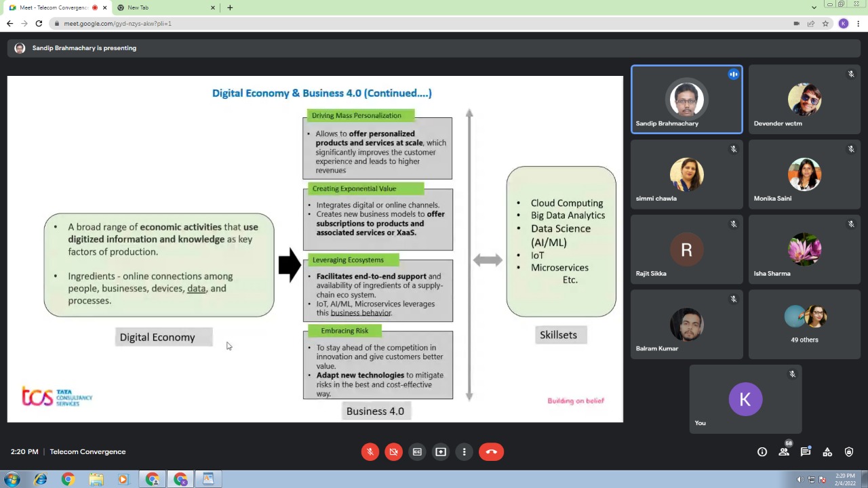Open the chat with everyone panel

[x=806, y=452]
